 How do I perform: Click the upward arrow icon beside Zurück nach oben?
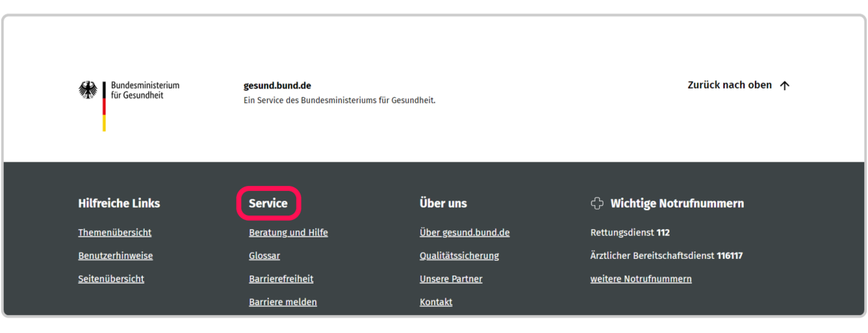pos(784,86)
